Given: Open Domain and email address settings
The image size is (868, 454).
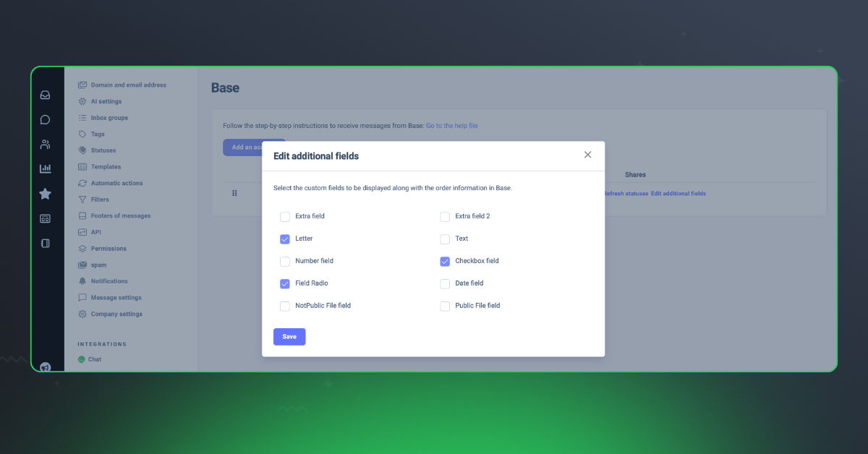Looking at the screenshot, I should (129, 85).
